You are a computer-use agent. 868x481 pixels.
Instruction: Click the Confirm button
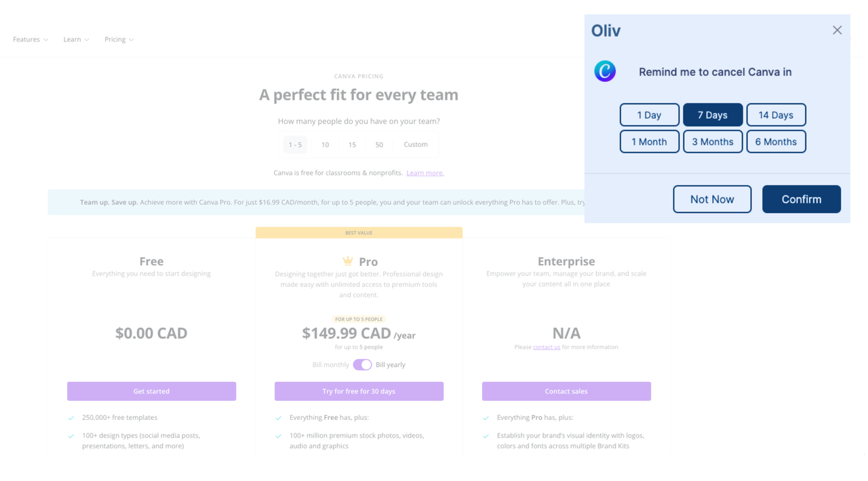click(802, 199)
